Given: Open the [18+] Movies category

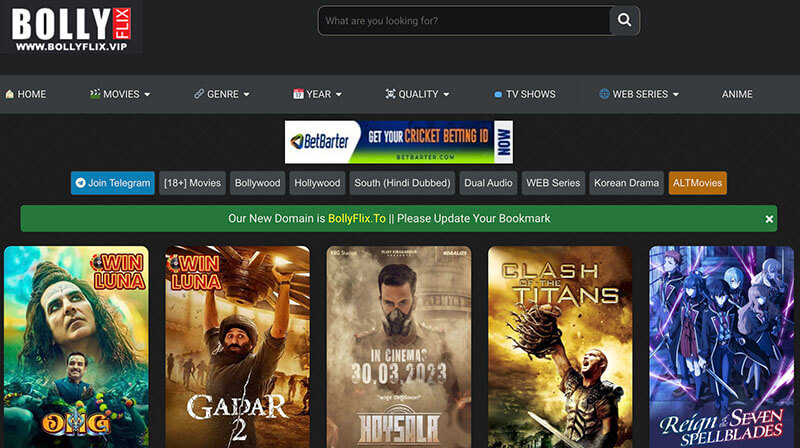Looking at the screenshot, I should [192, 183].
